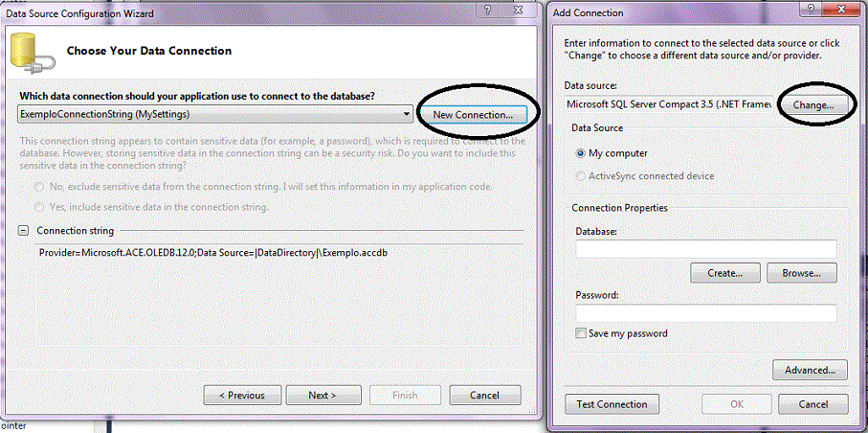Open Advanced... connection settings
868x433 pixels.
tap(810, 370)
